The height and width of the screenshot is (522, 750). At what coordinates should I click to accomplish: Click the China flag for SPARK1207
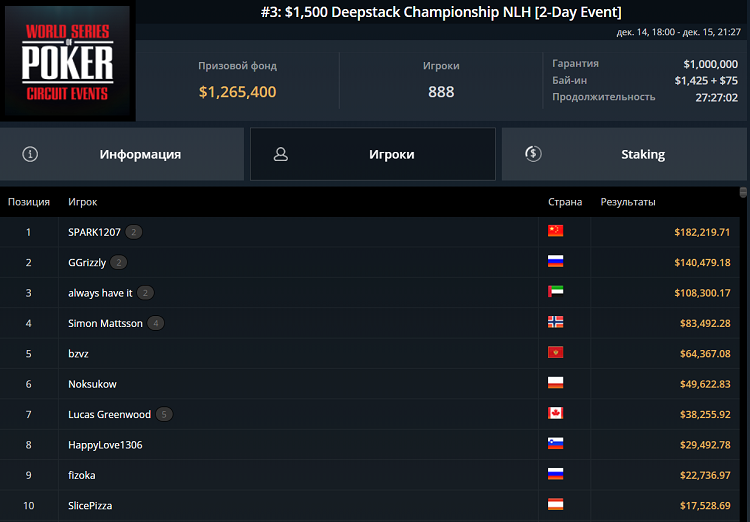[x=556, y=231]
